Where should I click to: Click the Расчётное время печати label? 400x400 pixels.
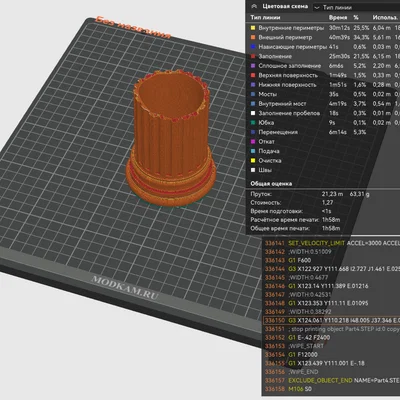(284, 220)
